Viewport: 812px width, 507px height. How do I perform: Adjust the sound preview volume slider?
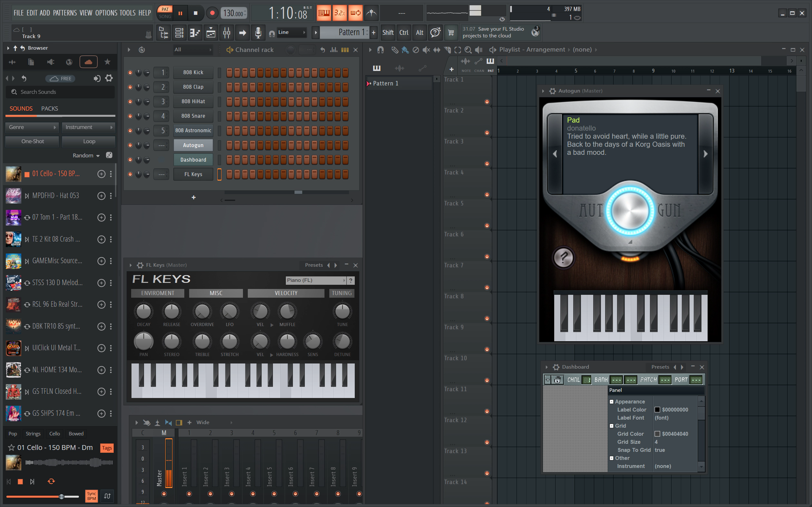pos(42,497)
